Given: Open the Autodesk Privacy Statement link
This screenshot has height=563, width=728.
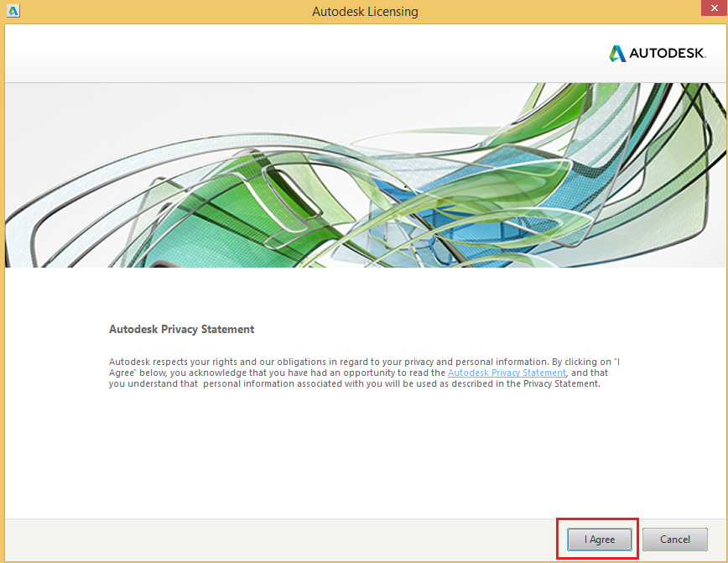Looking at the screenshot, I should tap(507, 373).
